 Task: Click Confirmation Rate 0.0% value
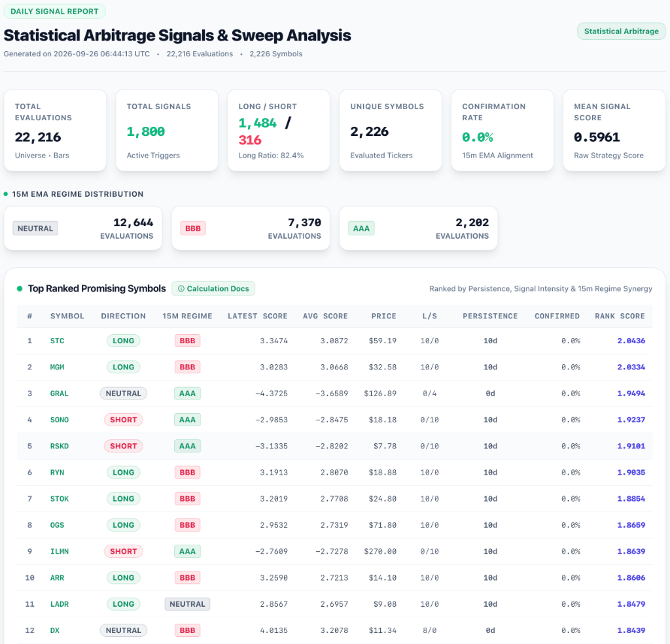coord(478,137)
